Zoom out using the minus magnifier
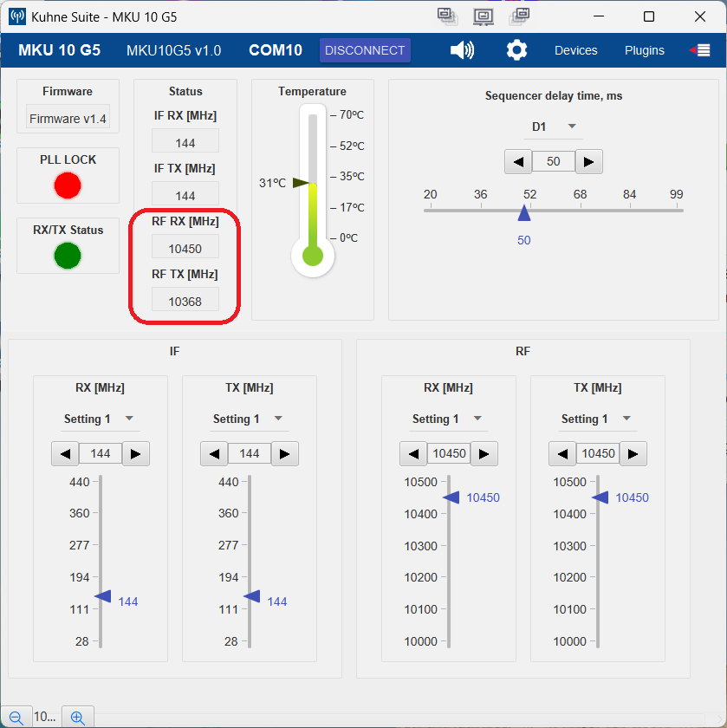 point(16,718)
